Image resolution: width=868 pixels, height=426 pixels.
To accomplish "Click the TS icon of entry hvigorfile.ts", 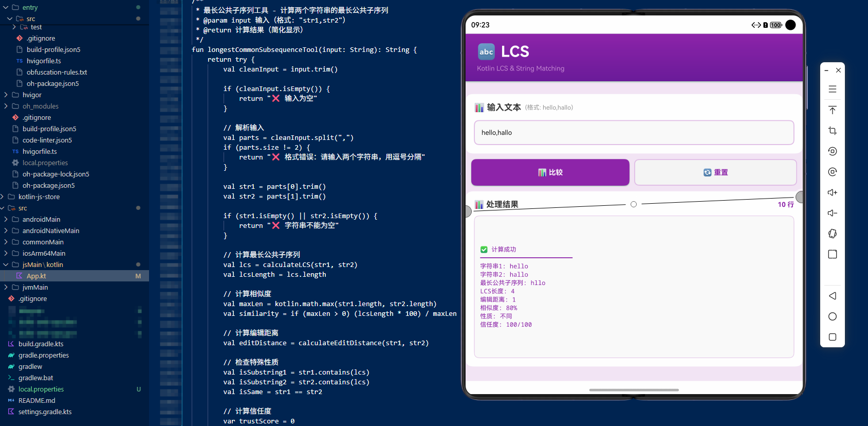I will (20, 61).
